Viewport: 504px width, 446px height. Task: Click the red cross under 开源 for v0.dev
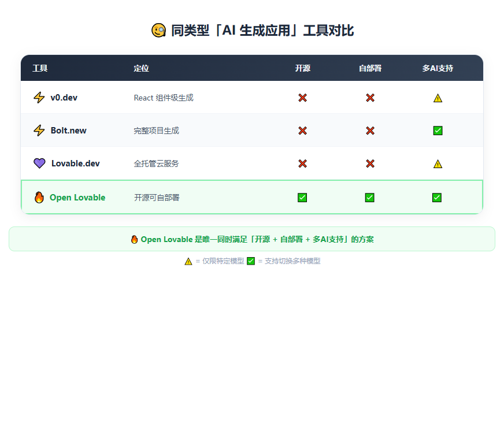coord(302,98)
